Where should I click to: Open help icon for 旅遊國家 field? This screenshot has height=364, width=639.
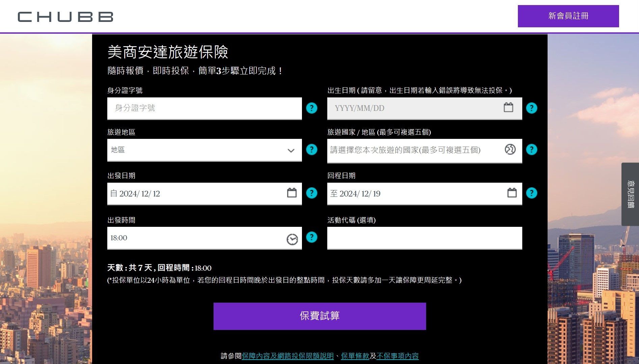pyautogui.click(x=531, y=149)
